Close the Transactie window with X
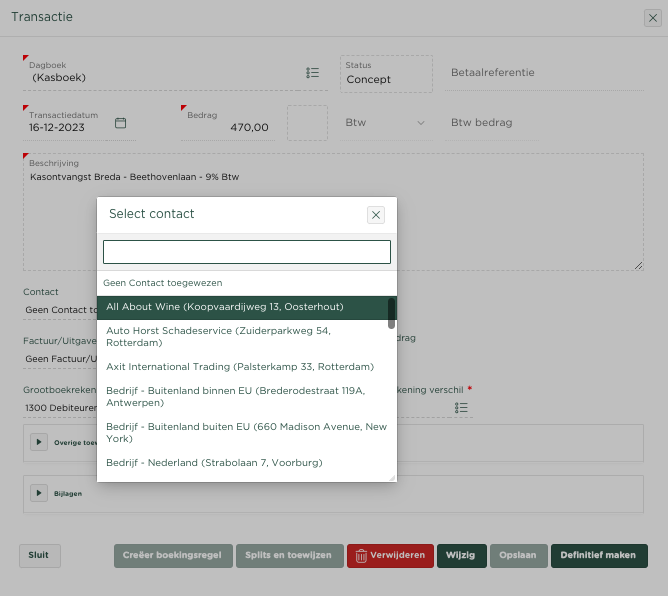The width and height of the screenshot is (668, 596). (x=652, y=17)
